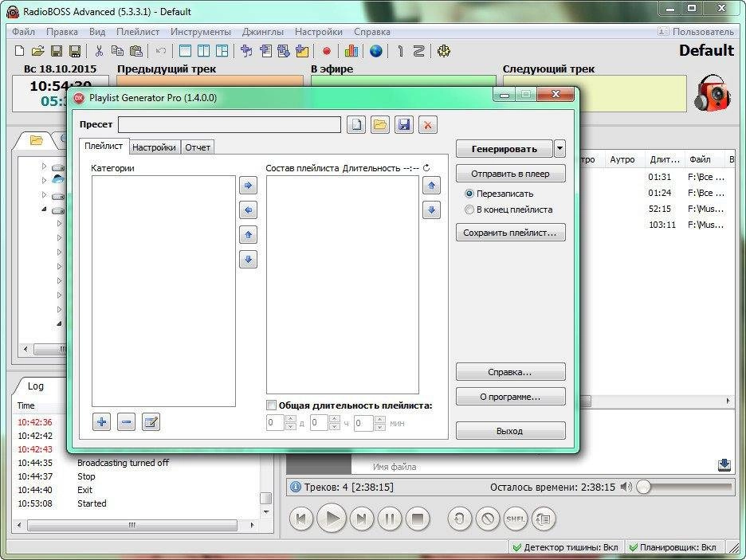The width and height of the screenshot is (746, 560).
Task: Open the statistics bar chart icon
Action: coord(351,51)
